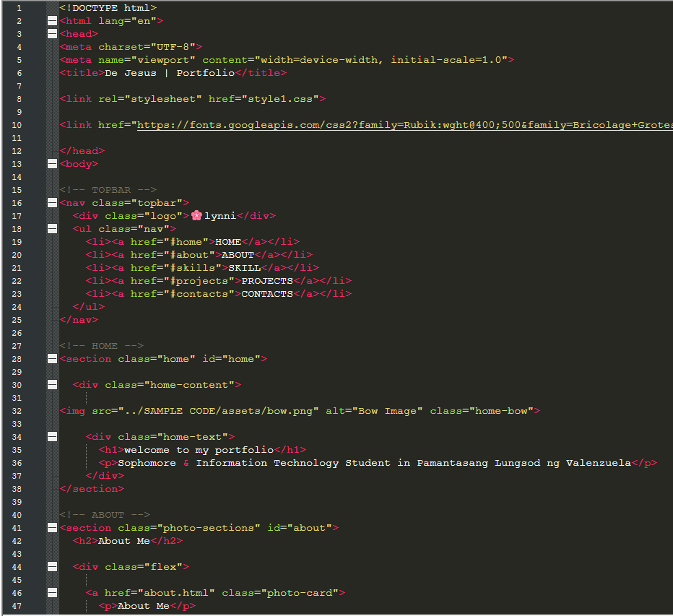The width and height of the screenshot is (673, 616).
Task: Click the 'HOME' comment on line 27
Action: pos(104,346)
